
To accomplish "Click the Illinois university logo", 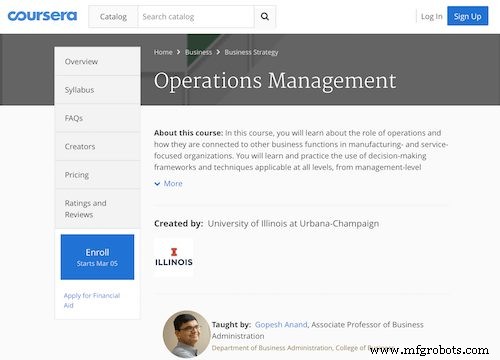I will [174, 257].
